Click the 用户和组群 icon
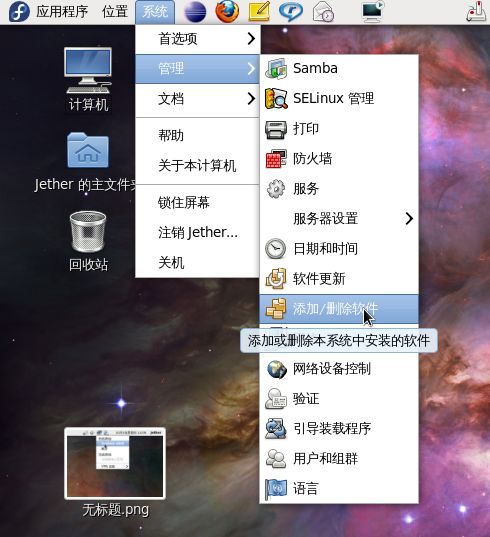 coord(276,459)
